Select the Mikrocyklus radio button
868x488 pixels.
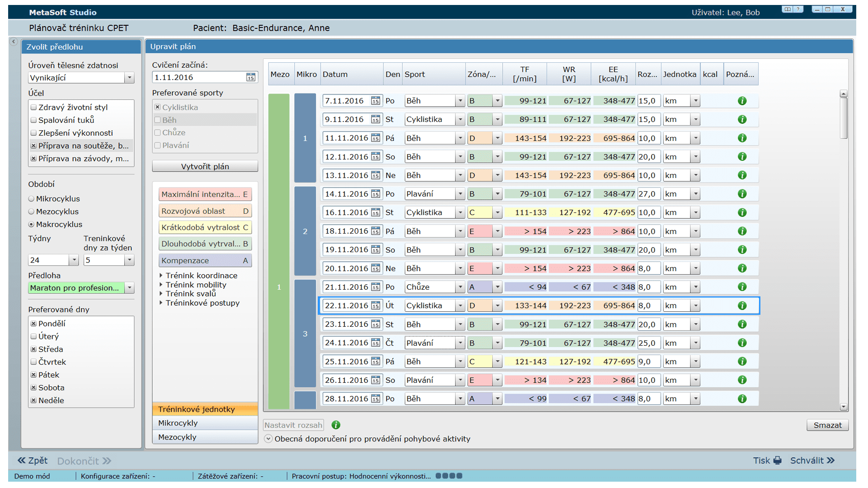coord(31,199)
